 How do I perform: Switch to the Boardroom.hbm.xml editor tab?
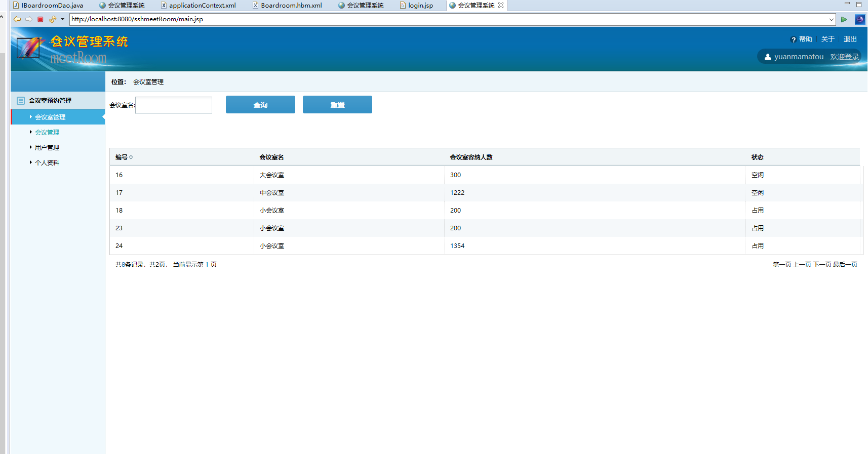point(291,6)
